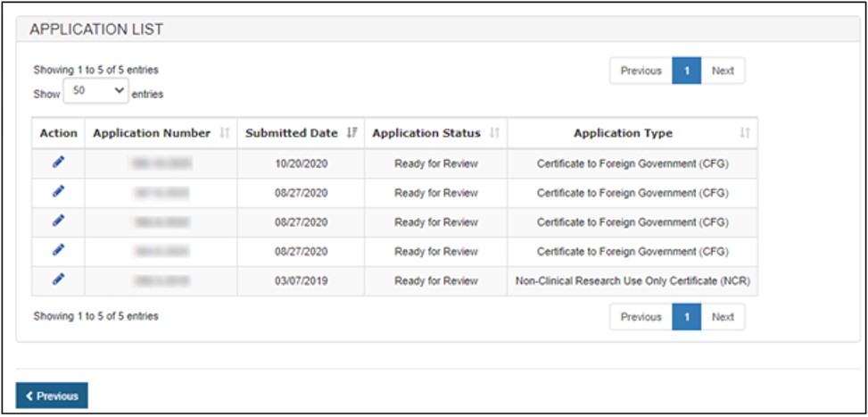Click edit pencil in fourth table row
868x417 pixels.
pyautogui.click(x=59, y=251)
